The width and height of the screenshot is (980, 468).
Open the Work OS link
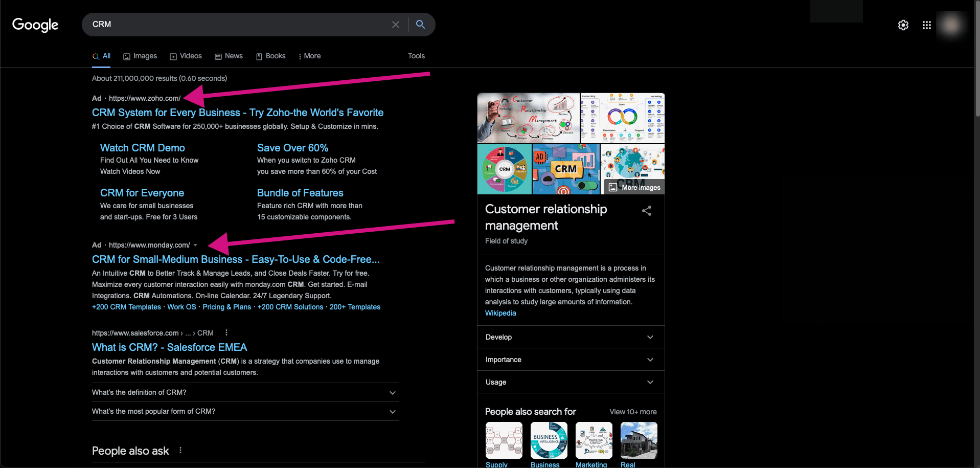[x=181, y=307]
